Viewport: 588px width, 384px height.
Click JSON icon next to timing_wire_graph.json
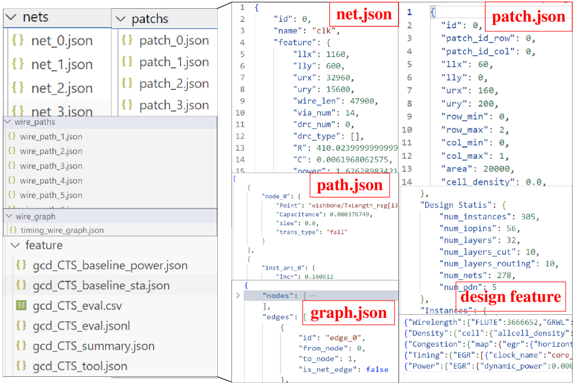(12, 230)
